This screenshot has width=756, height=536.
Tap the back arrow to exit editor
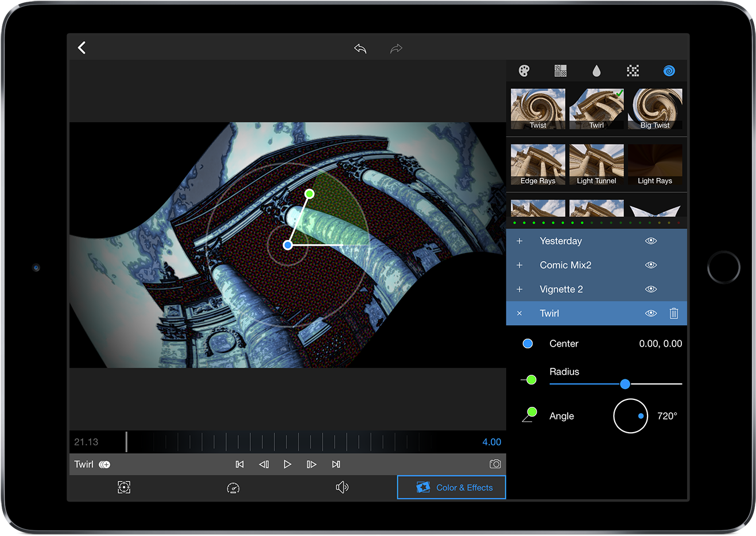pos(82,48)
